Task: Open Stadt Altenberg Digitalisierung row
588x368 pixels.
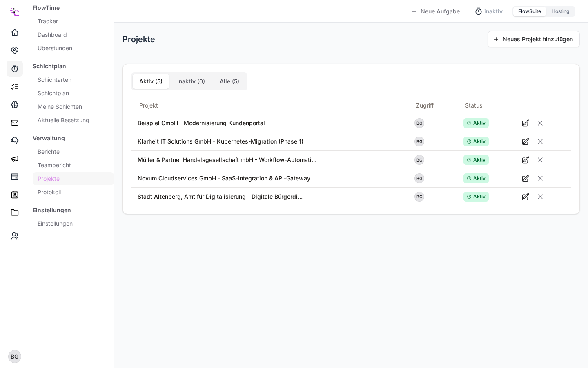Action: tap(351, 197)
